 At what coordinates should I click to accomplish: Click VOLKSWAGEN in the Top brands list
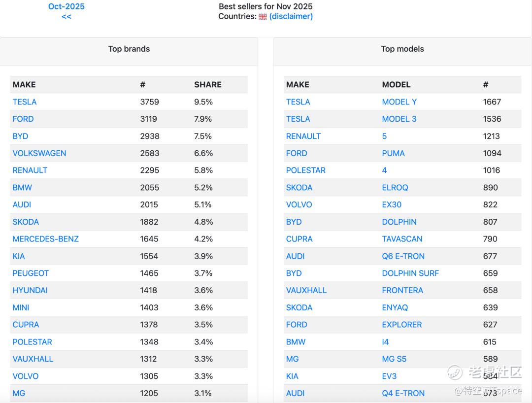click(x=39, y=153)
